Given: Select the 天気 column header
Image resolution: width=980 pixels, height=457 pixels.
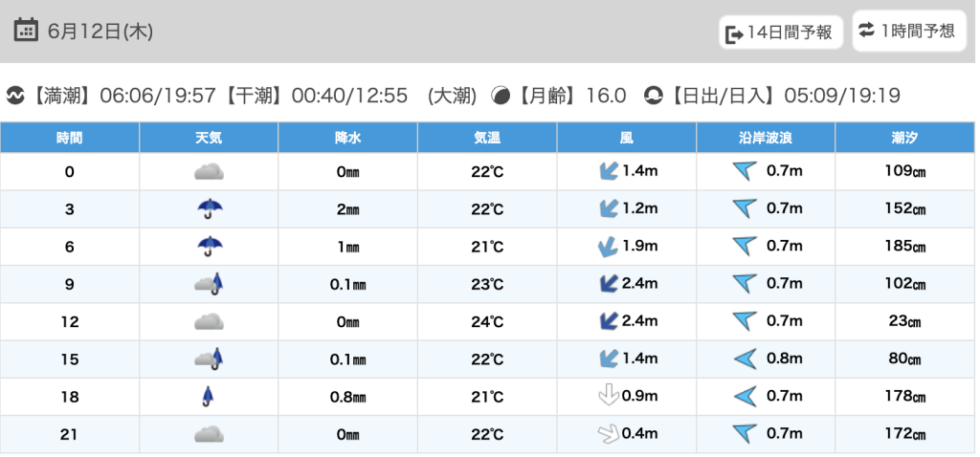Looking at the screenshot, I should (209, 138).
